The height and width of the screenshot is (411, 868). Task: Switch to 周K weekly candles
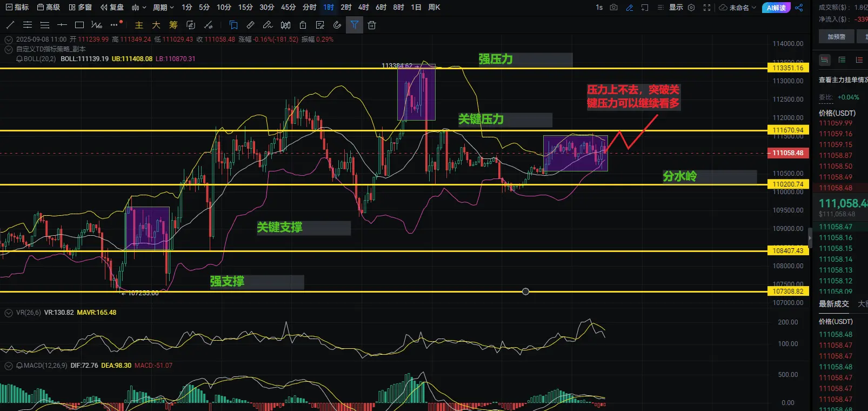434,8
